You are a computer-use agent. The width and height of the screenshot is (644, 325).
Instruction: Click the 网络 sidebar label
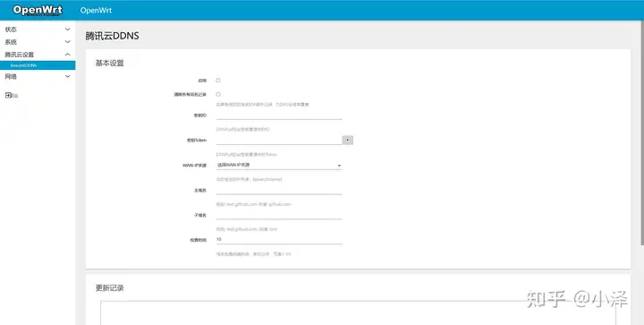coord(11,76)
